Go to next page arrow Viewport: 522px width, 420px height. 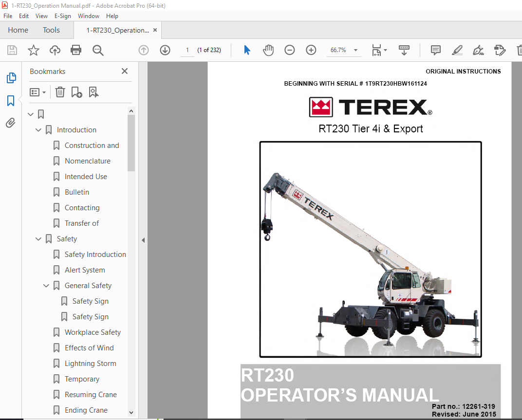[x=165, y=50]
